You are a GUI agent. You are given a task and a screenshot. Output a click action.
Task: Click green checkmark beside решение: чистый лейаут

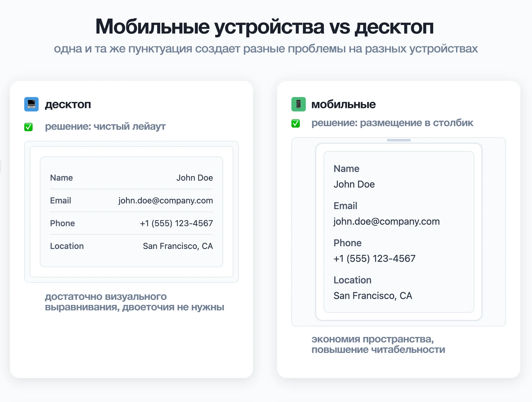coord(28,127)
